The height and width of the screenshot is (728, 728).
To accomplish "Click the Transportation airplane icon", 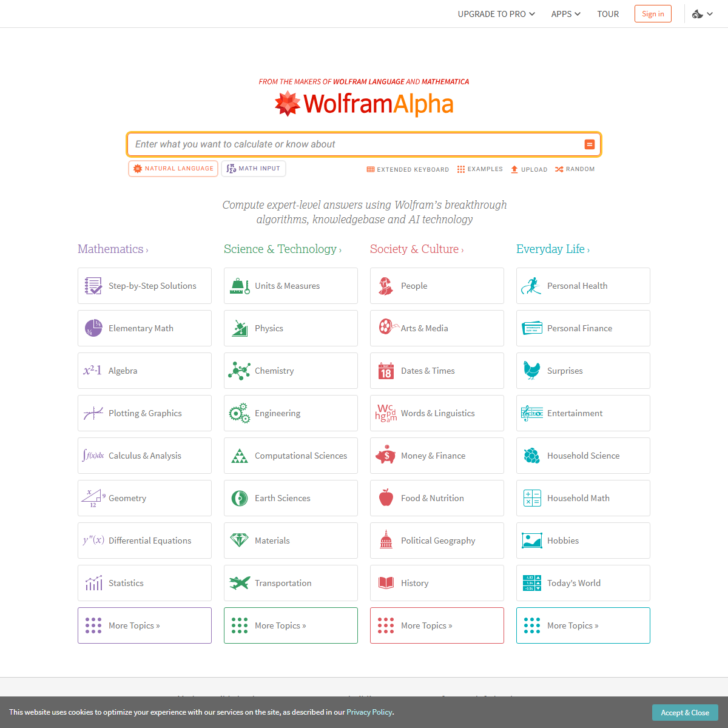I will click(x=240, y=583).
